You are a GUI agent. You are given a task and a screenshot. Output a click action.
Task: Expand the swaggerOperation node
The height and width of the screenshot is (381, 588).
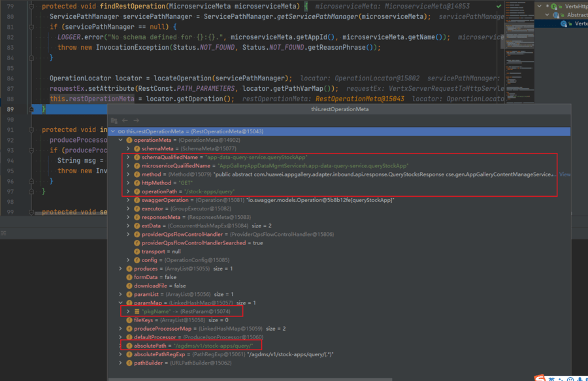pos(128,200)
